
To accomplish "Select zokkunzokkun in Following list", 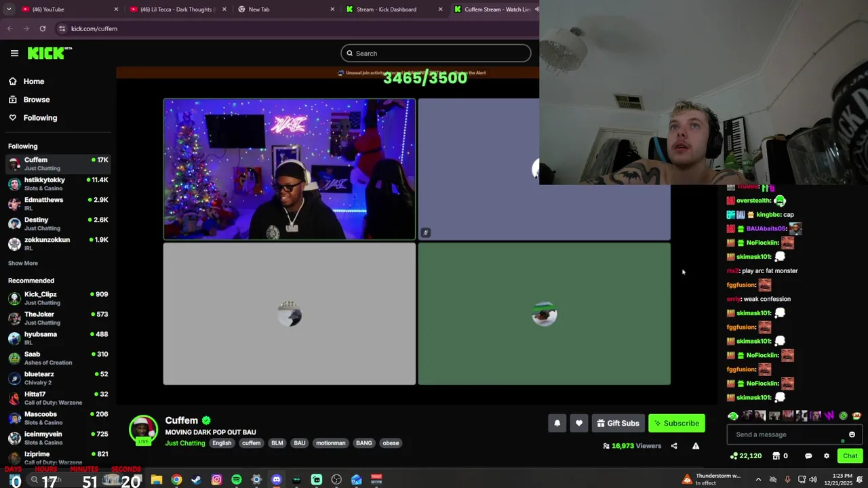I will [x=58, y=244].
